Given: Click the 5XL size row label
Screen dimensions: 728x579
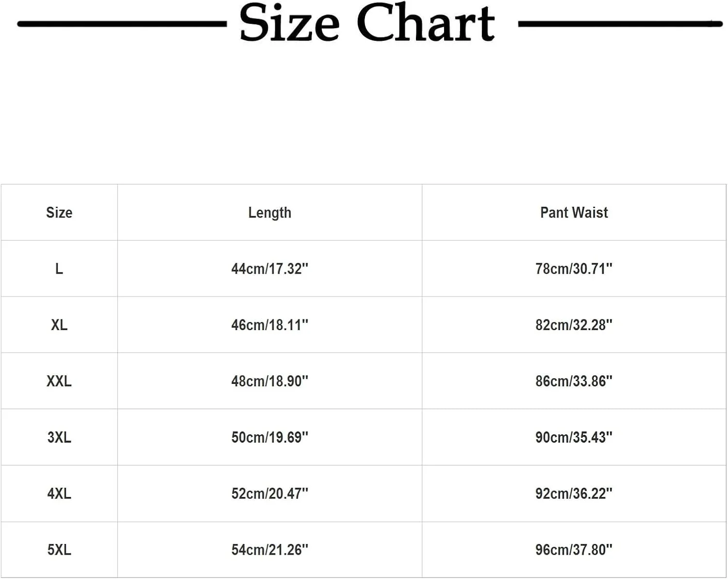Looking at the screenshot, I should pos(59,550).
